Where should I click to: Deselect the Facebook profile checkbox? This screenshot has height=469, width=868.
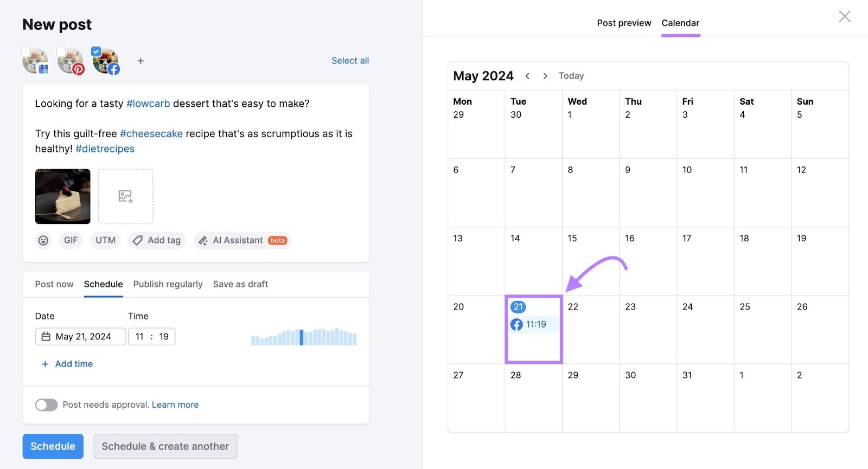pyautogui.click(x=96, y=51)
